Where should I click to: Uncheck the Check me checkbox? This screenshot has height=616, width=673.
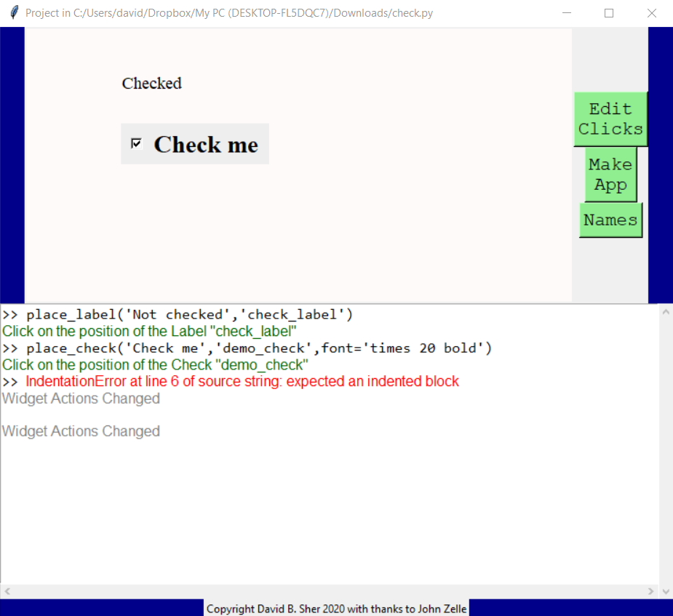pos(136,143)
